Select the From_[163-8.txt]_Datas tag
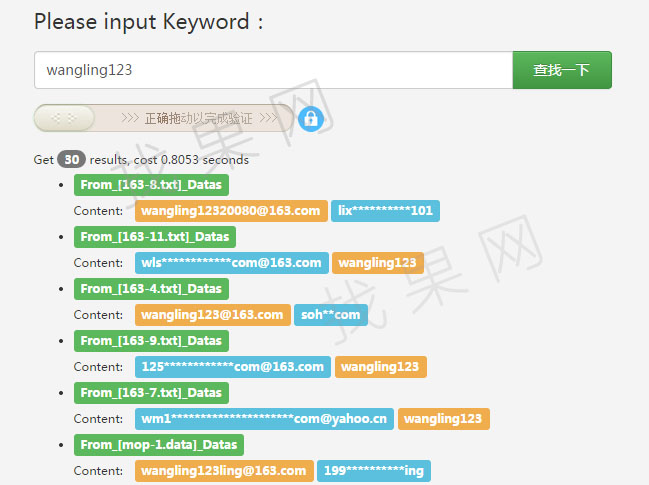The width and height of the screenshot is (649, 485). coord(151,185)
